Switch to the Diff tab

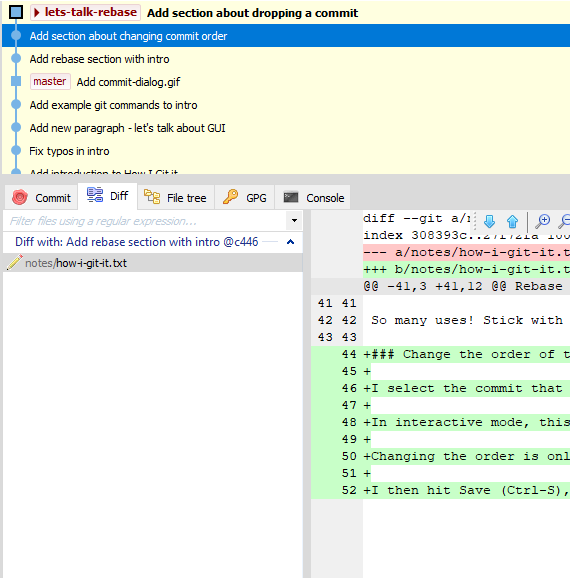(x=108, y=196)
